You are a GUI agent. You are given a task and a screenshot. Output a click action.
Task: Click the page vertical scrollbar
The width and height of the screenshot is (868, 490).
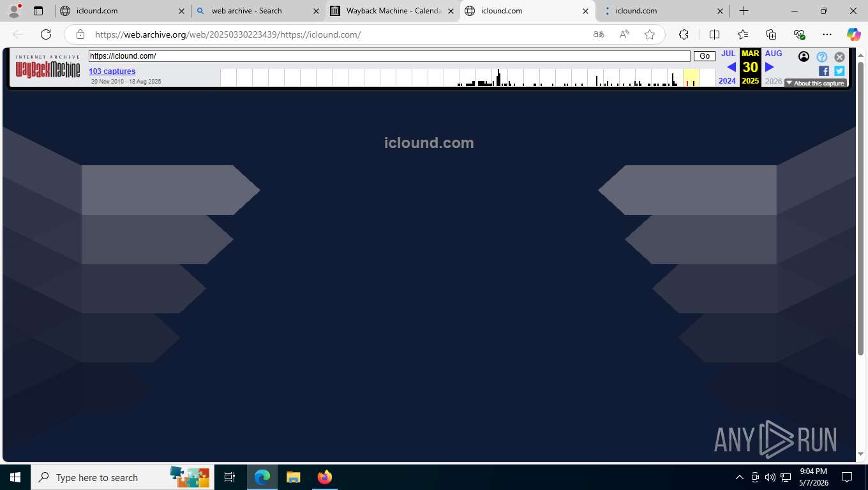[860, 209]
